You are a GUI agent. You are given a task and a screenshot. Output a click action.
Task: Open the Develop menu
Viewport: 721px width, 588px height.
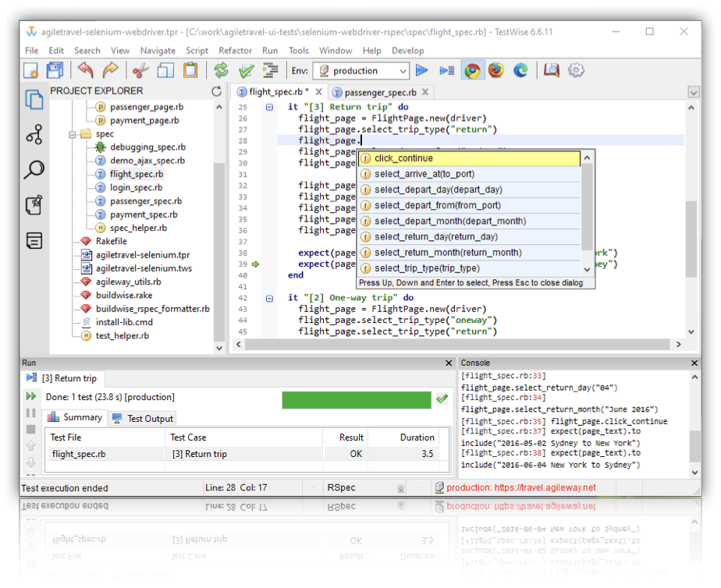coord(407,51)
